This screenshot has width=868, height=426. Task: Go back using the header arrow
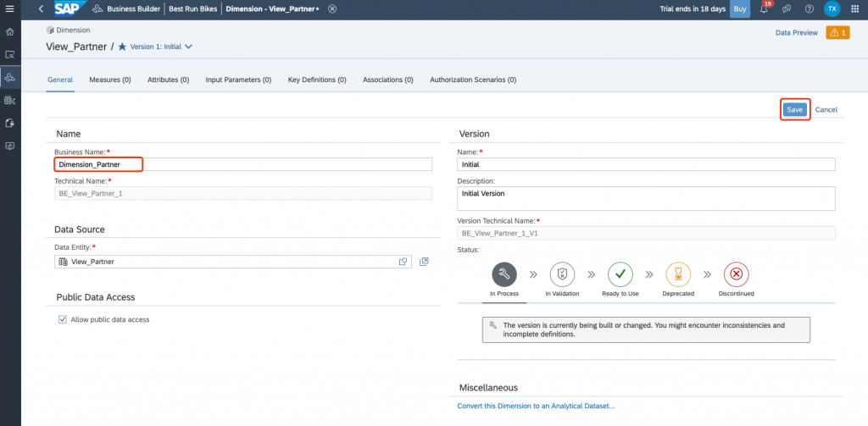41,8
